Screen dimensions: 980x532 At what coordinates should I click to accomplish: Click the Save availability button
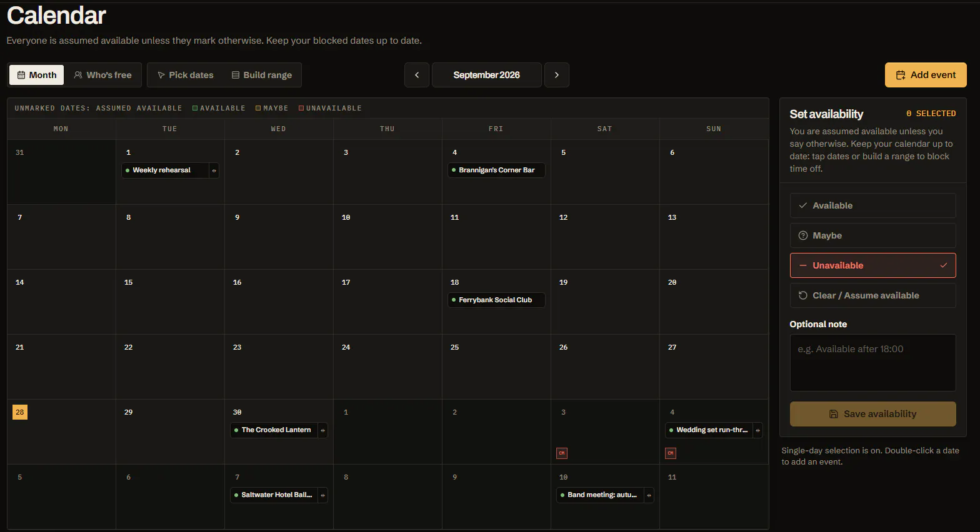pos(873,414)
